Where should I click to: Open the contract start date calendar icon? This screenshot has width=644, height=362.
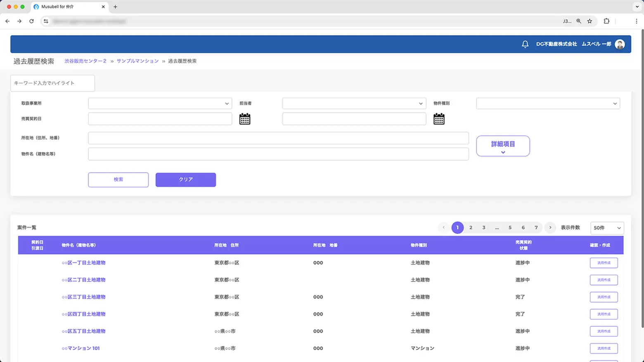(245, 119)
